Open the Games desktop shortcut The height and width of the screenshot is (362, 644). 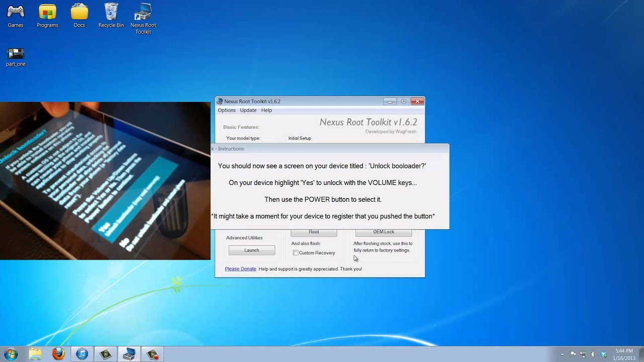[x=16, y=16]
